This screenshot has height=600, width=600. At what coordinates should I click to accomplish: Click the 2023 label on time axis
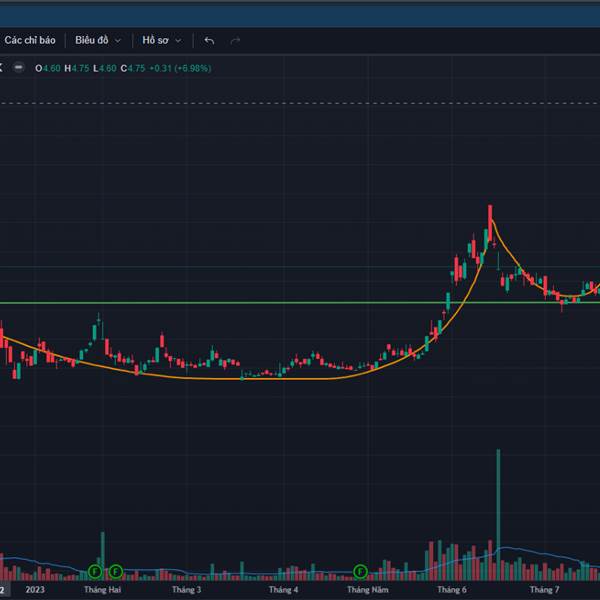pos(35,590)
